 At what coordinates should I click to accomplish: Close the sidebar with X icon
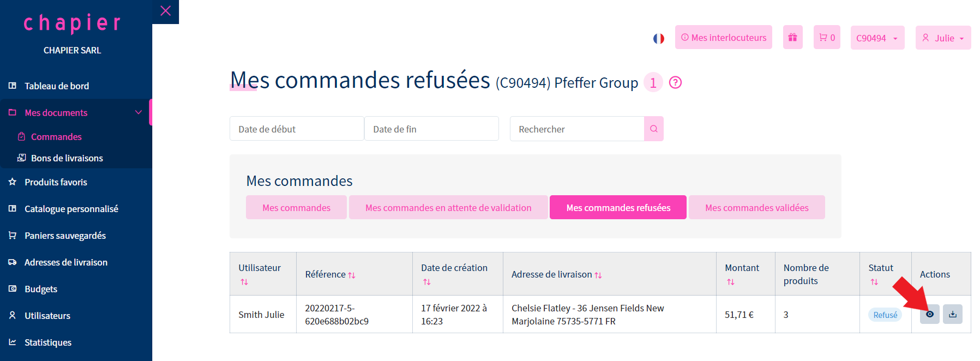click(166, 11)
